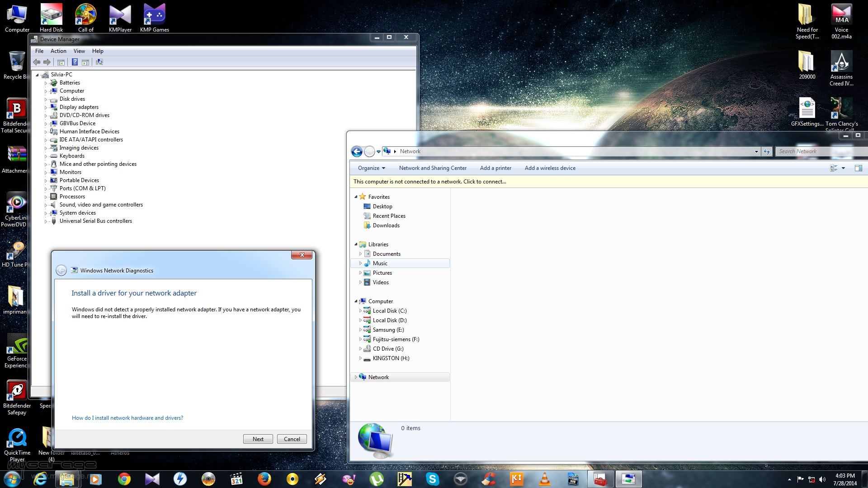Open the Organize dropdown menu
868x488 pixels.
[x=371, y=168]
